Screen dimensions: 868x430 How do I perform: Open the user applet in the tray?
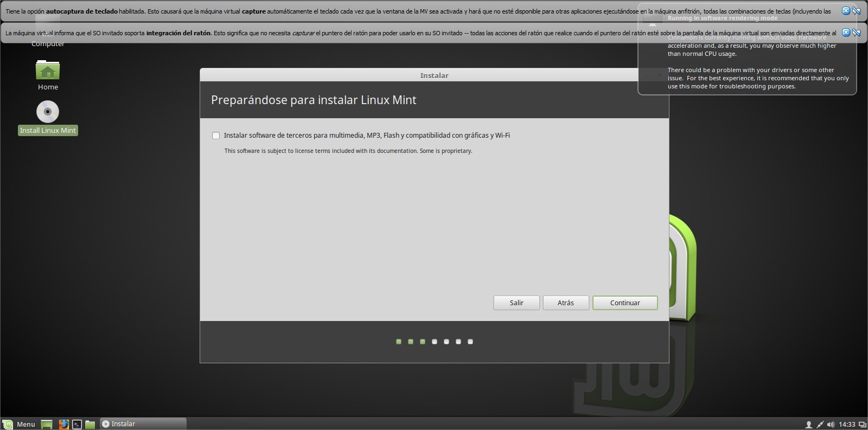(x=808, y=425)
